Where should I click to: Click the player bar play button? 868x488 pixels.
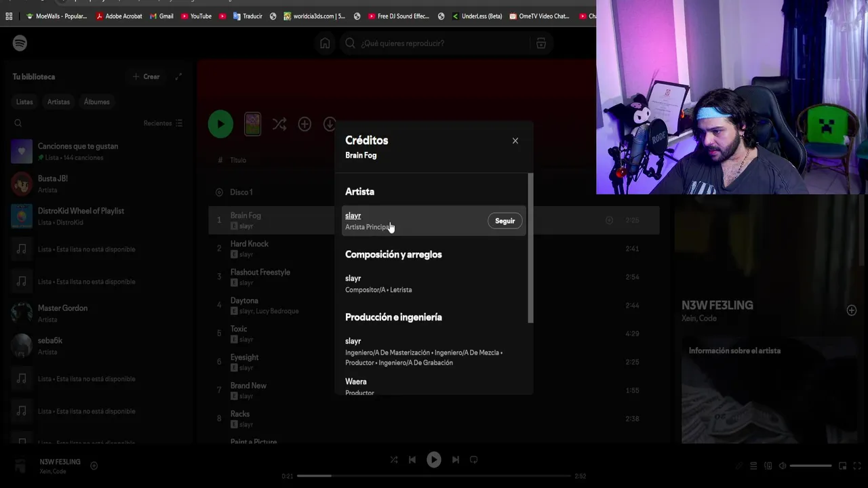point(434,460)
